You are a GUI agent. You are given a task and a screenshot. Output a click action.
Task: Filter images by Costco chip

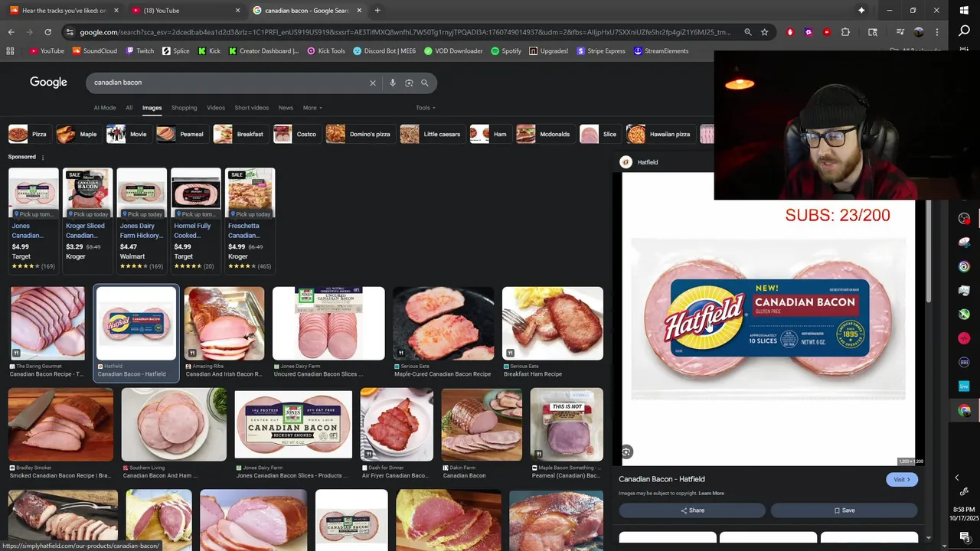[x=296, y=134]
